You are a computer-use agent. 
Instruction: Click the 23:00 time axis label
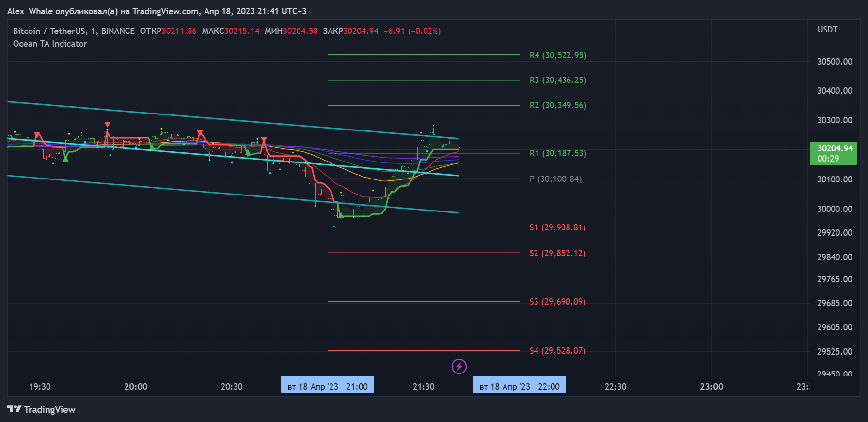pos(711,387)
